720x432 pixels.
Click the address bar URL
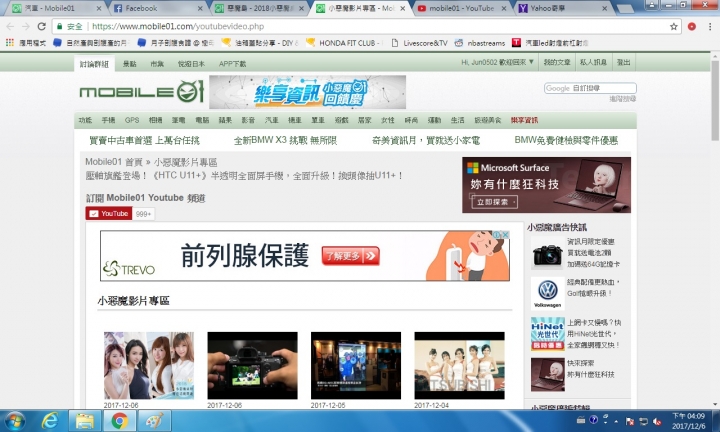point(178,27)
